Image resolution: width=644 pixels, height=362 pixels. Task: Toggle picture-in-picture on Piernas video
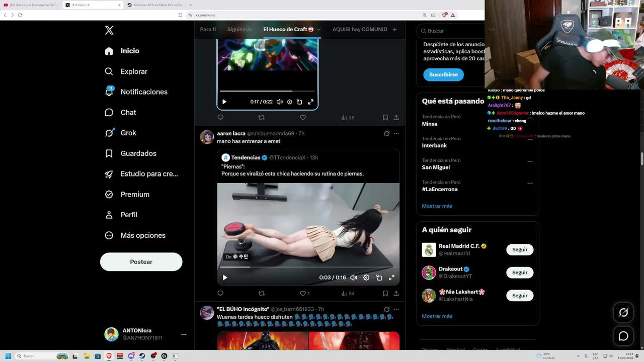click(x=379, y=278)
